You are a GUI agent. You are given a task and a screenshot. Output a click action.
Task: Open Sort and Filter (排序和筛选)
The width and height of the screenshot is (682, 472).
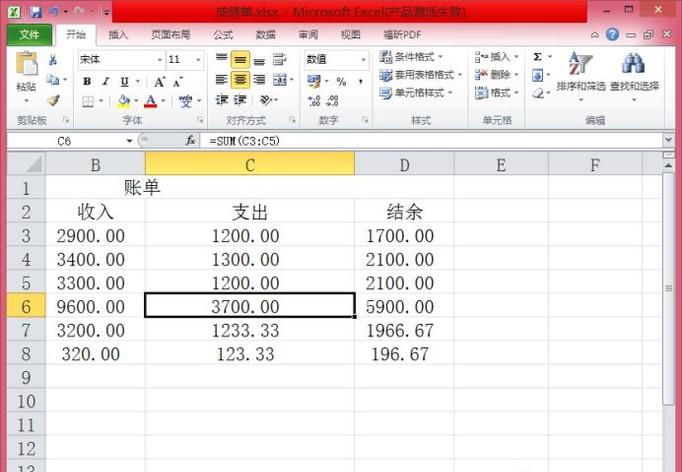coord(580,74)
